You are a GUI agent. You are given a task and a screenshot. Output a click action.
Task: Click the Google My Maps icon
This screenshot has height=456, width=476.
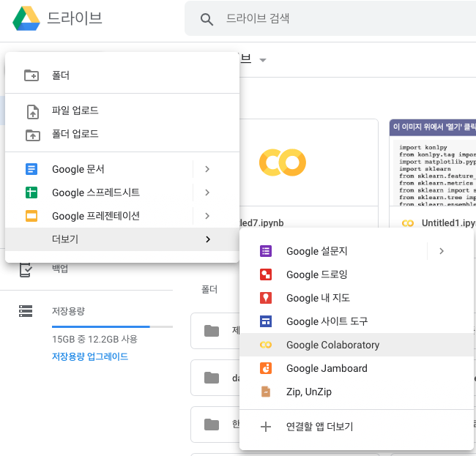pyautogui.click(x=266, y=298)
